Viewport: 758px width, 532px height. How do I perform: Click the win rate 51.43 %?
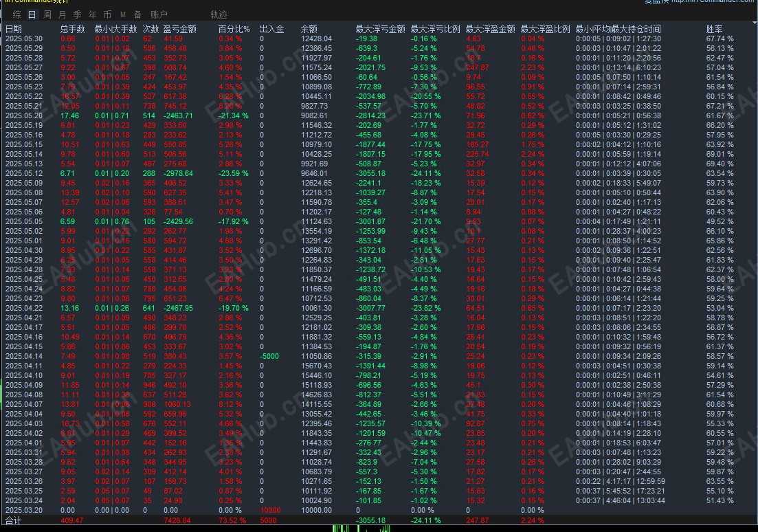[x=720, y=500]
